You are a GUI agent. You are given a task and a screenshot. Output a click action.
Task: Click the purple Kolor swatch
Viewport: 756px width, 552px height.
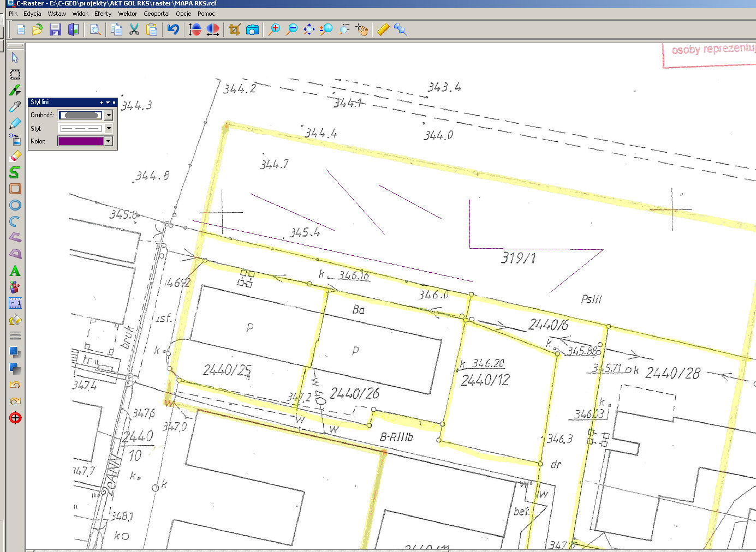pyautogui.click(x=81, y=141)
